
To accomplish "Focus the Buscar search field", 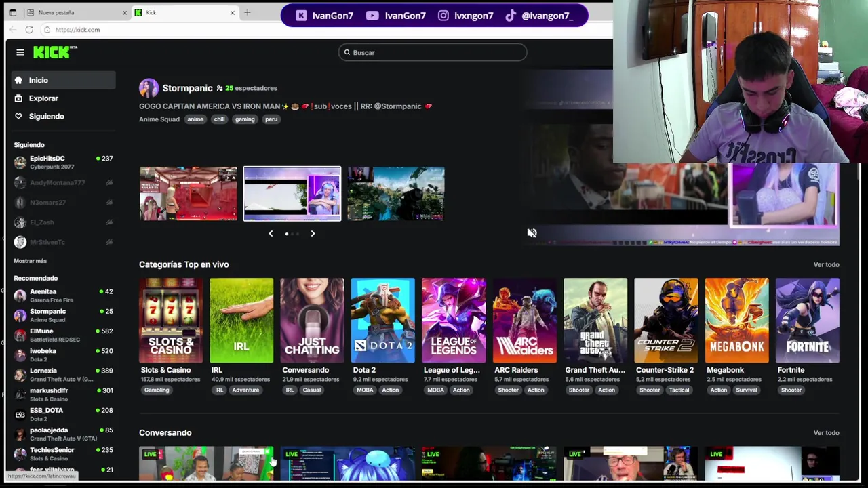I will pyautogui.click(x=433, y=52).
